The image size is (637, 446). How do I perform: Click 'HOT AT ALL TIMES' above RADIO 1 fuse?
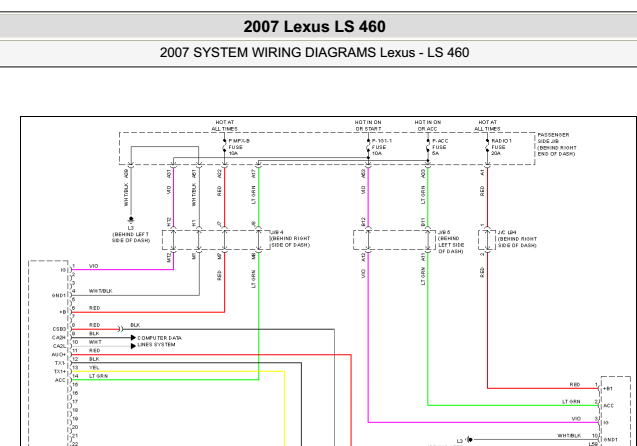point(488,126)
